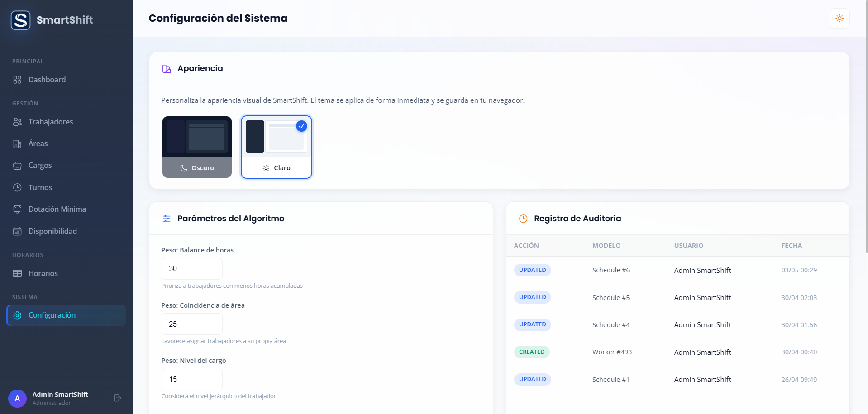Click the Cargos briefcase icon
868x414 pixels.
tap(17, 166)
